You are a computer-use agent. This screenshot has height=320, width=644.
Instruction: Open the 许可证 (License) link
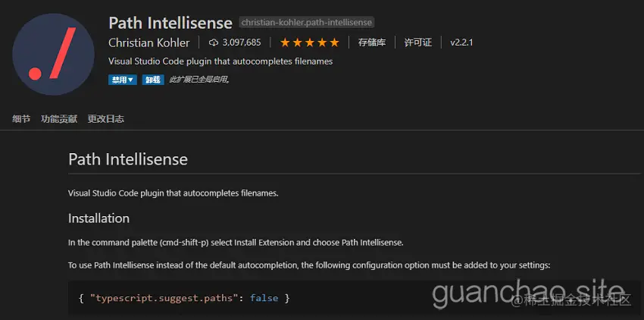coord(417,42)
